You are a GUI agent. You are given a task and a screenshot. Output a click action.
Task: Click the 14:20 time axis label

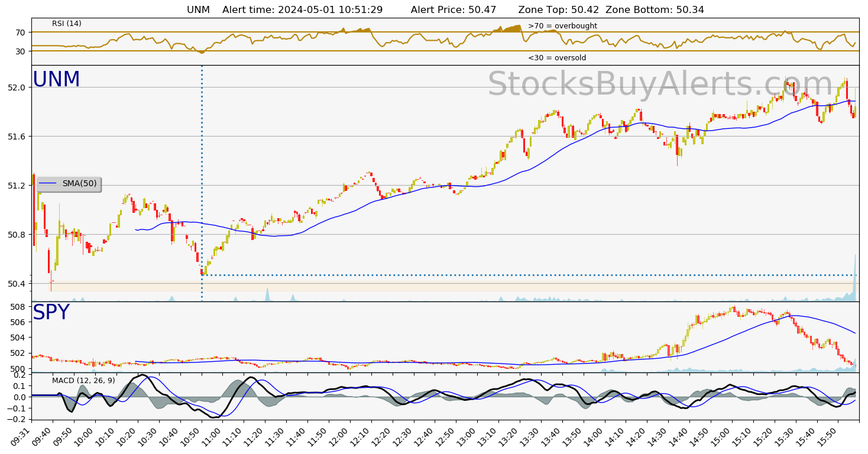point(636,436)
